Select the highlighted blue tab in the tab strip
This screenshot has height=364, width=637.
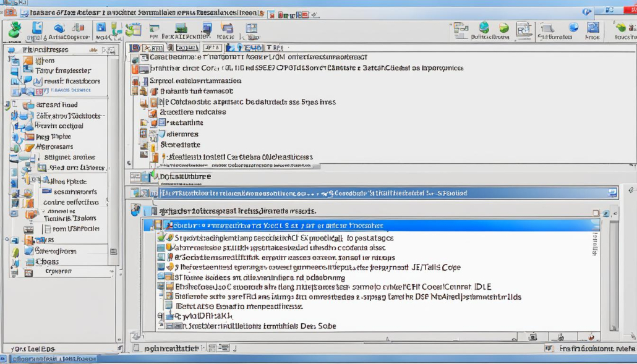(x=244, y=48)
